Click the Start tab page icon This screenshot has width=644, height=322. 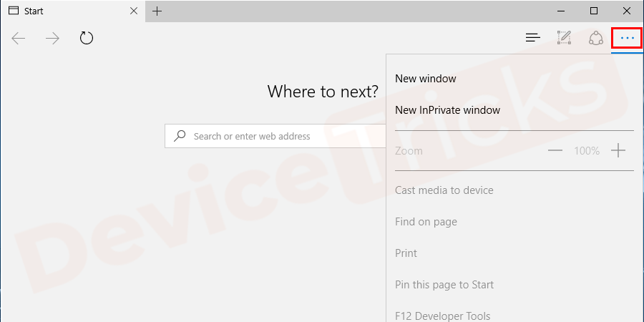(14, 11)
